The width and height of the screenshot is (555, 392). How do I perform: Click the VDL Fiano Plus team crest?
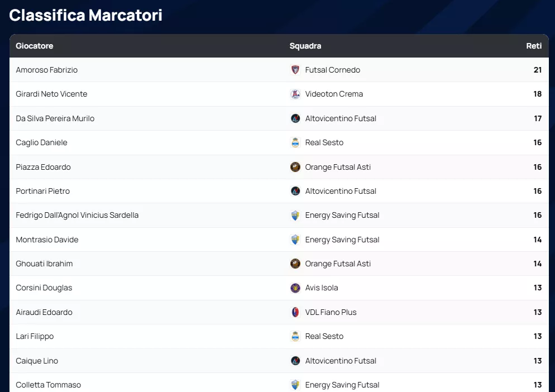(x=295, y=312)
